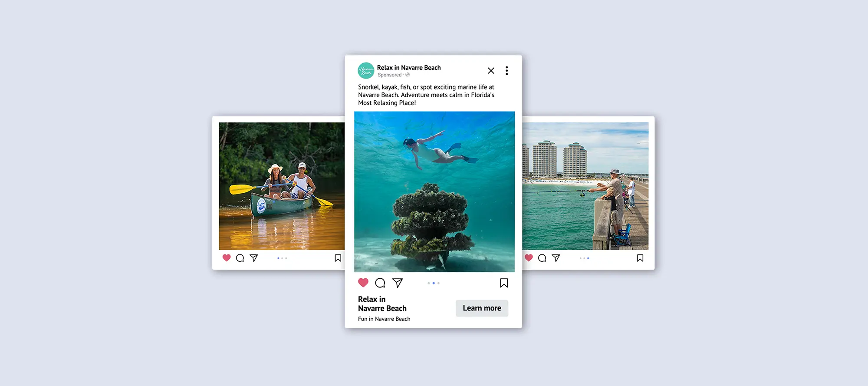Open the canoe couple photo
868x386 pixels.
[x=282, y=186]
